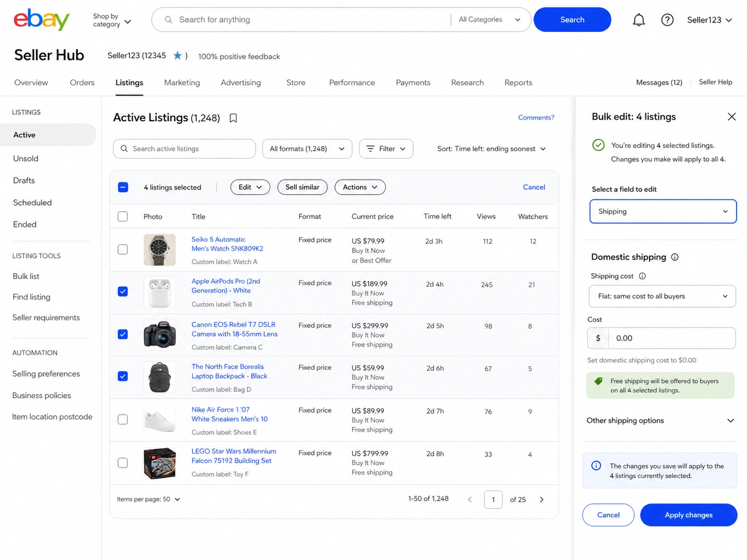Switch to the Payments tab
Image resolution: width=747 pixels, height=560 pixels.
tap(413, 83)
